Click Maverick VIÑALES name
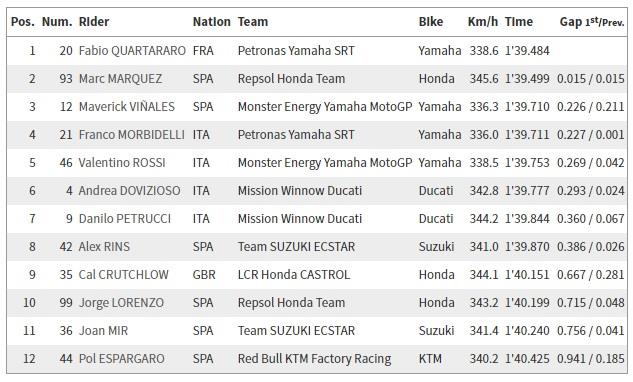Screen dimensions: 633x382 click(x=127, y=107)
